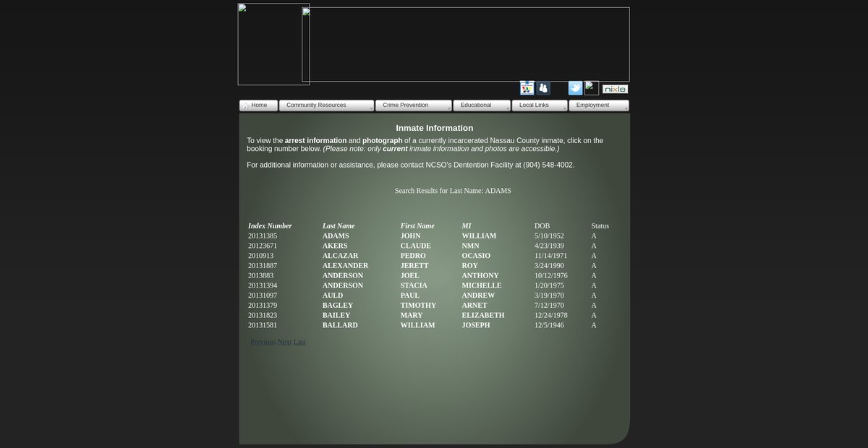Viewport: 868px width, 448px height.
Task: Click first name CLAUDE
Action: [x=416, y=246]
